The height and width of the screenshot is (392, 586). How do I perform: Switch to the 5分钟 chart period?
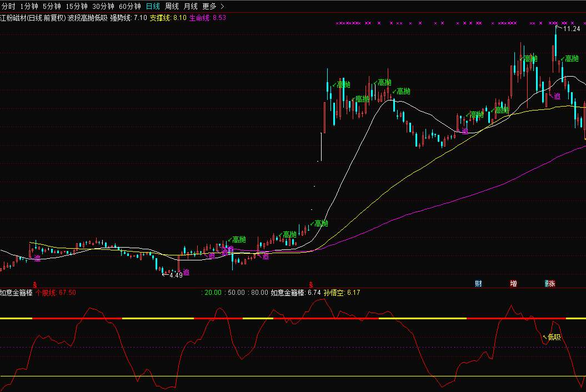pyautogui.click(x=52, y=6)
